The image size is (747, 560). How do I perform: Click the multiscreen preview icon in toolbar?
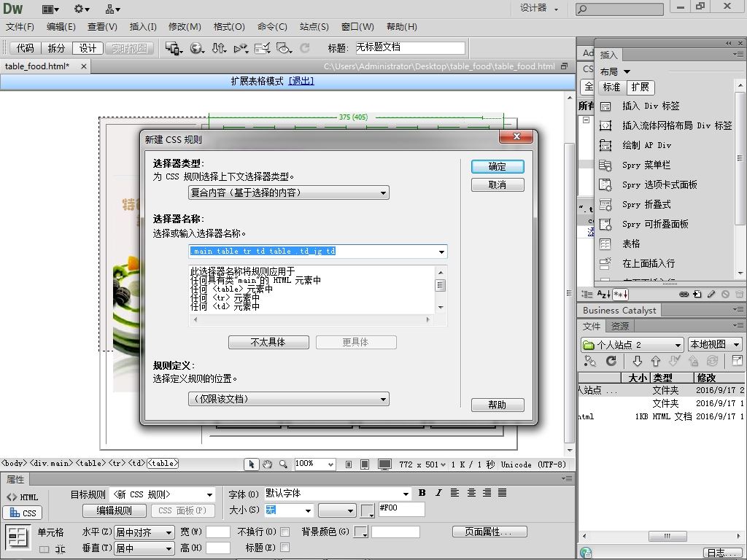[174, 48]
